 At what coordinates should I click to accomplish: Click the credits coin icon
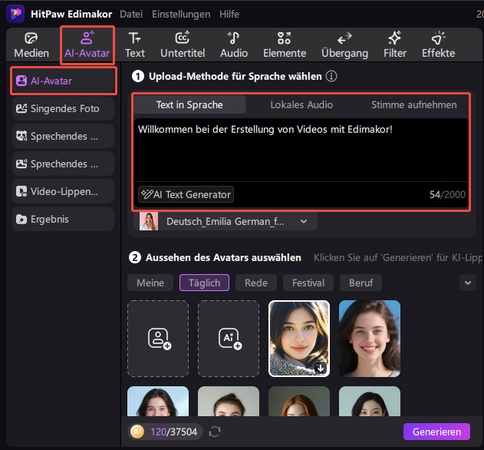pos(137,432)
